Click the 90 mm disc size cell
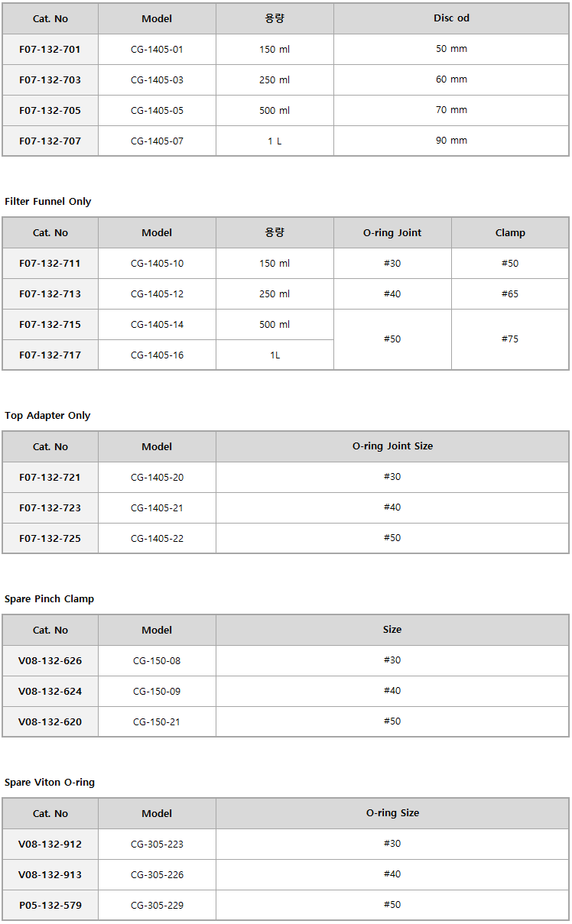572x924 pixels. point(451,141)
